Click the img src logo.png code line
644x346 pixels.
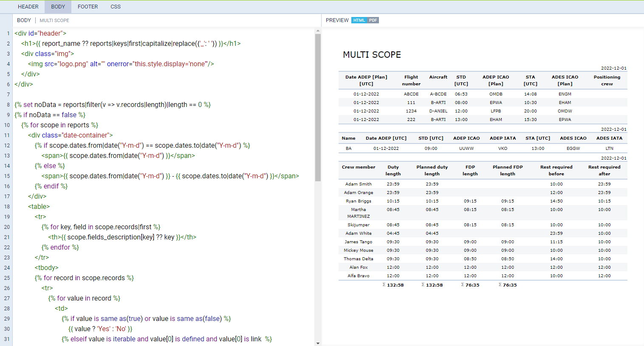click(x=121, y=64)
